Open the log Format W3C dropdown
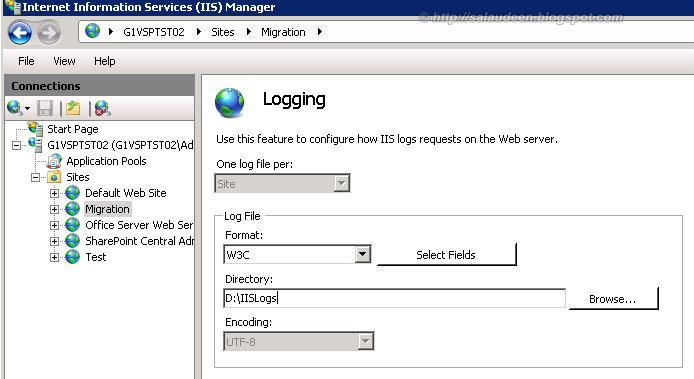694x379 pixels. click(362, 254)
